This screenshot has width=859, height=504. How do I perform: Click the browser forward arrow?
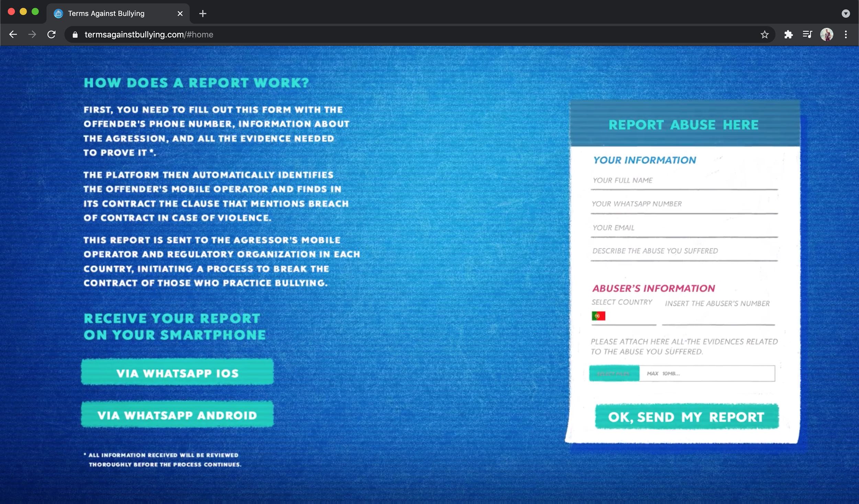(x=32, y=34)
